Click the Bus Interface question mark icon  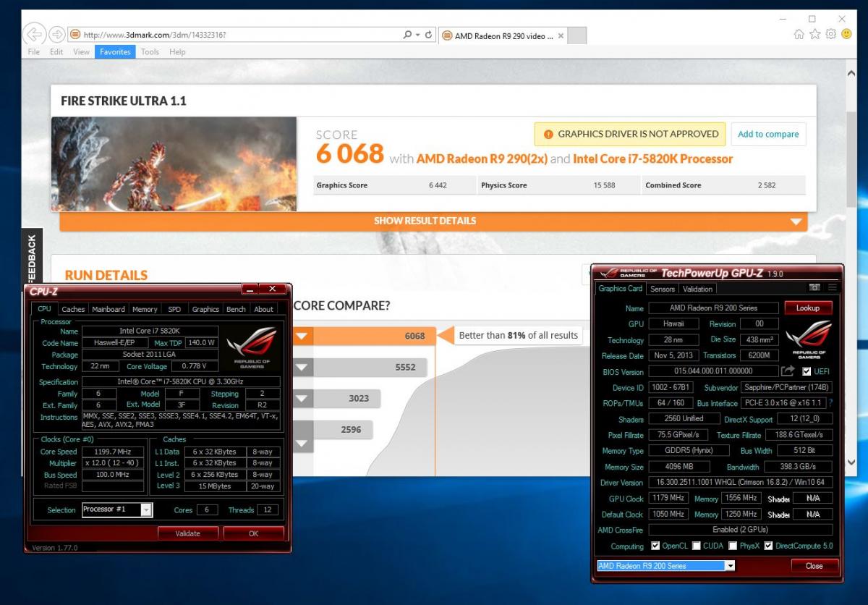click(830, 403)
